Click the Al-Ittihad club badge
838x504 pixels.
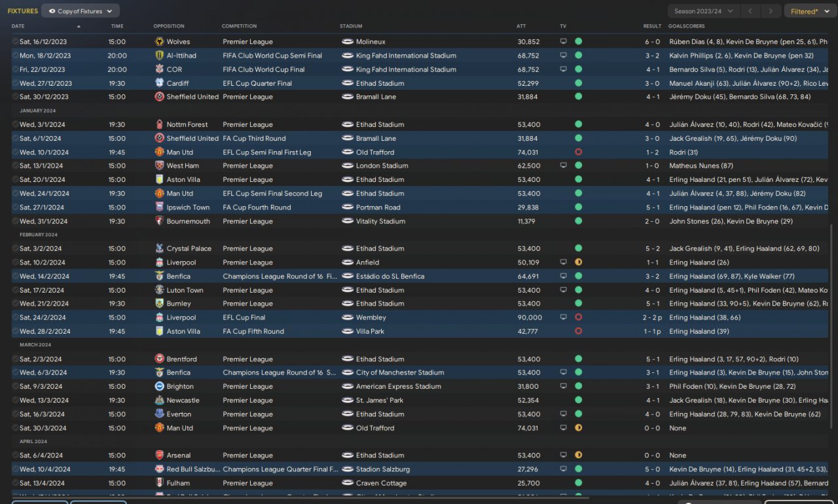pos(159,56)
